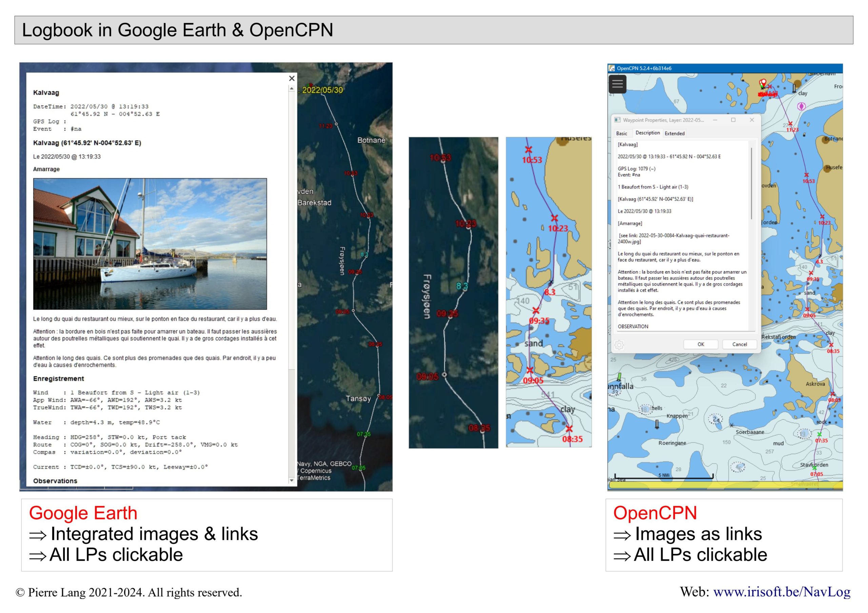Select the Description tab in Waypoint Properties
Screen dimensions: 868x613
[648, 132]
